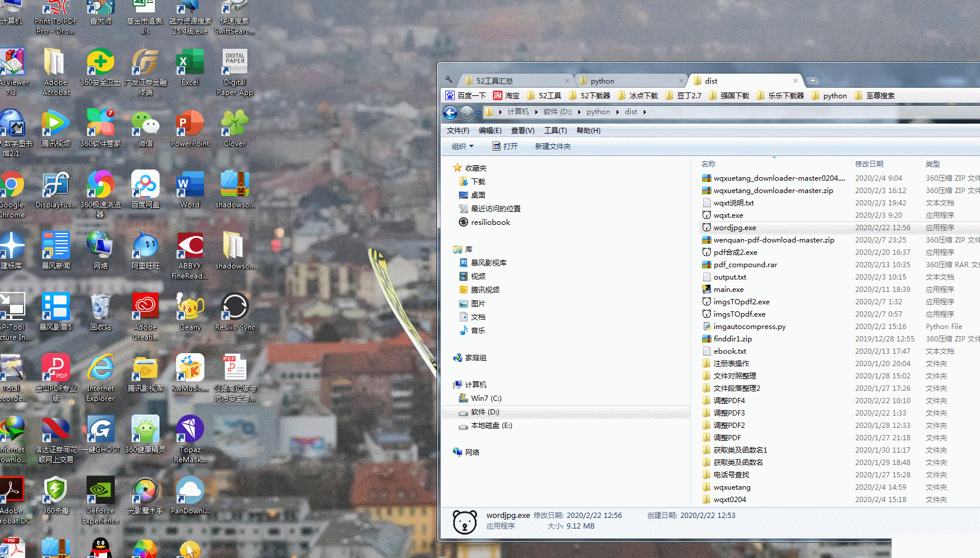Sort by 修改日期 column header

pyautogui.click(x=869, y=164)
